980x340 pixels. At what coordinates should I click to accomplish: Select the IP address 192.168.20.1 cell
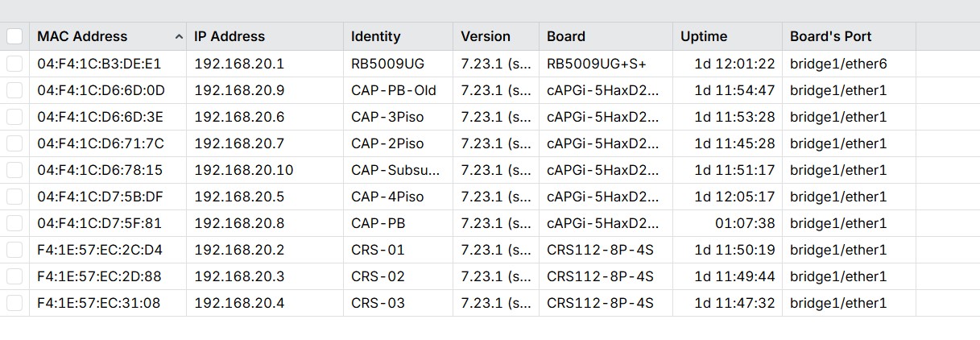point(239,64)
